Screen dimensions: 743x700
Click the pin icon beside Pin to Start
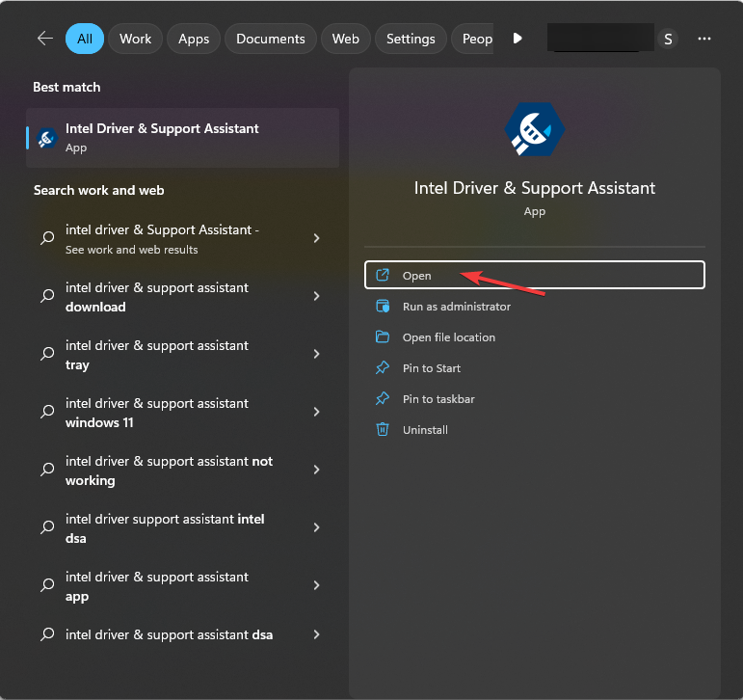(383, 367)
